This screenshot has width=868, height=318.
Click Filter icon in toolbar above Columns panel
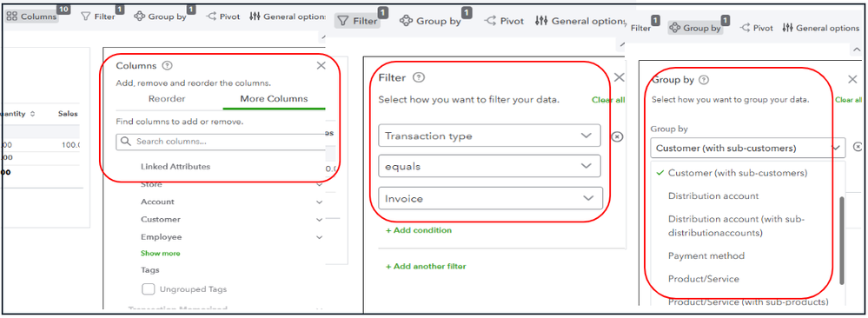[x=85, y=17]
